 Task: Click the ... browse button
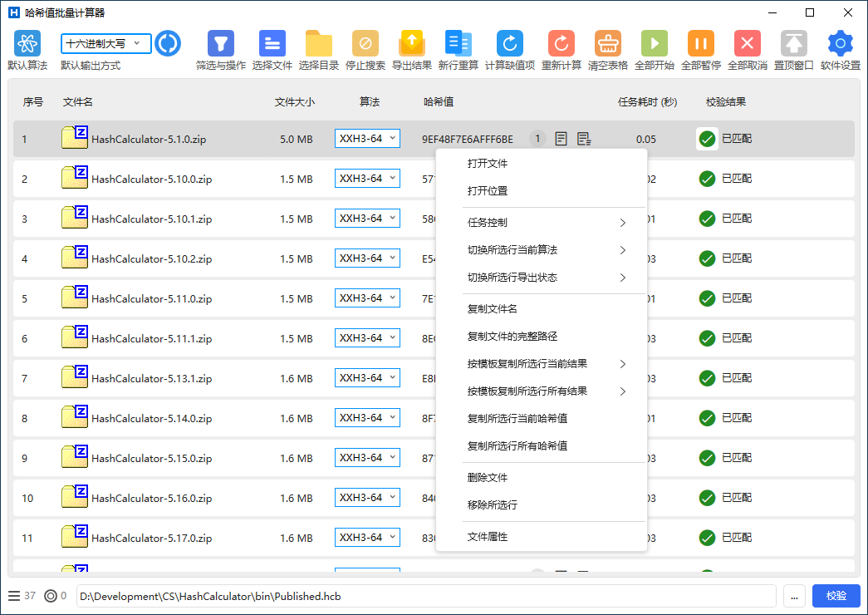[794, 596]
